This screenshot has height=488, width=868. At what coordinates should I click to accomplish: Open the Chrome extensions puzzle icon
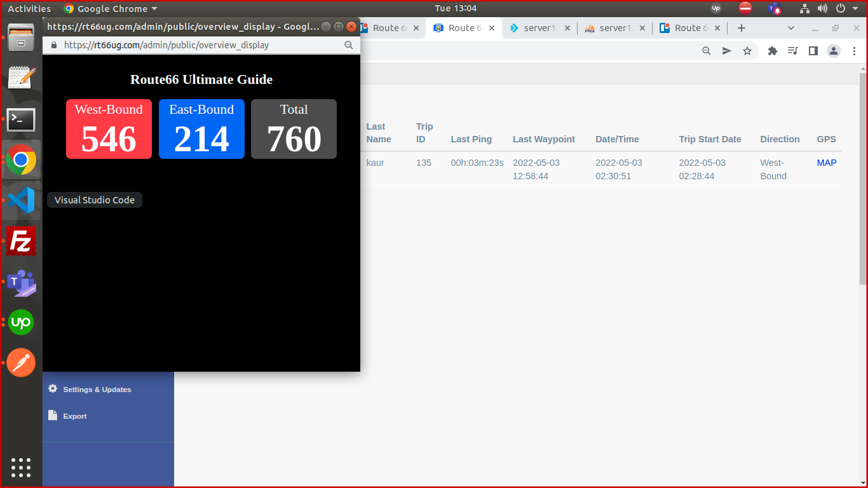pyautogui.click(x=773, y=51)
